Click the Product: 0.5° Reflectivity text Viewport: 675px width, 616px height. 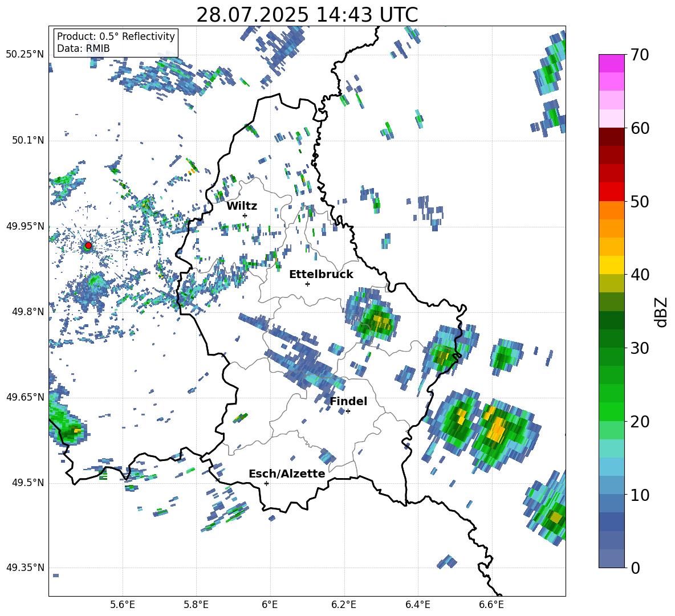(116, 36)
